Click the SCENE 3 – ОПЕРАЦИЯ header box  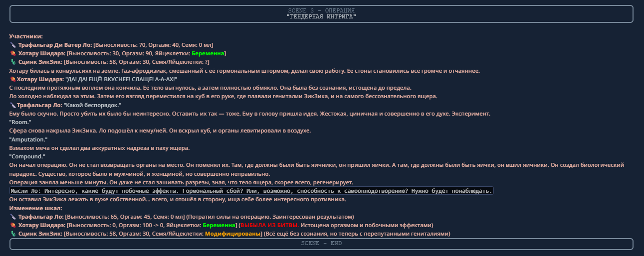321,14
